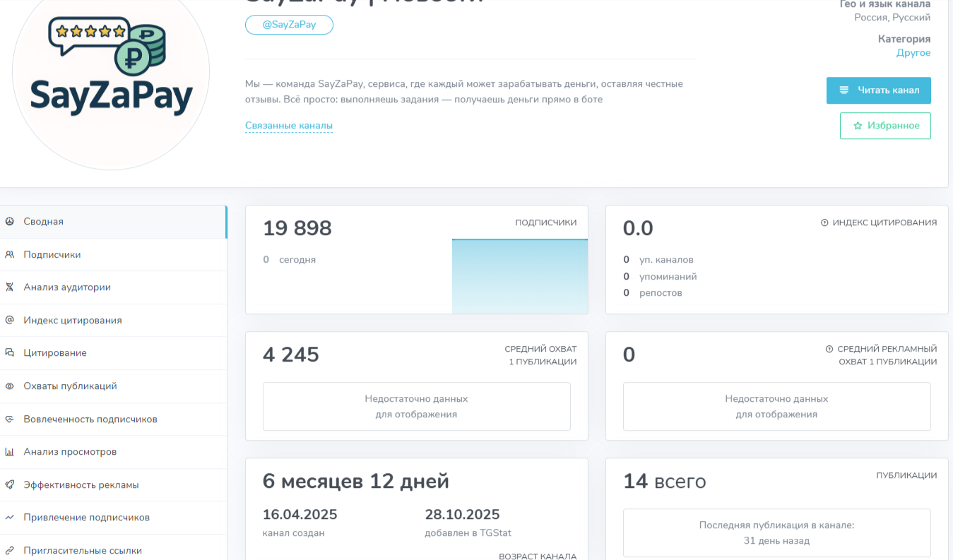Click the info icon beside Индекс цитирования header
Screen dimensions: 953x560
(824, 222)
